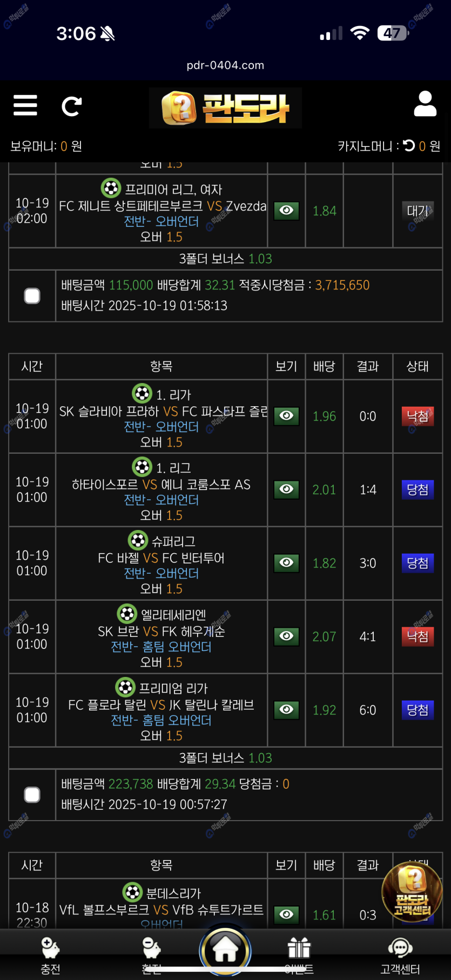
Task: View FC 바젤 match eye button
Action: (x=287, y=563)
